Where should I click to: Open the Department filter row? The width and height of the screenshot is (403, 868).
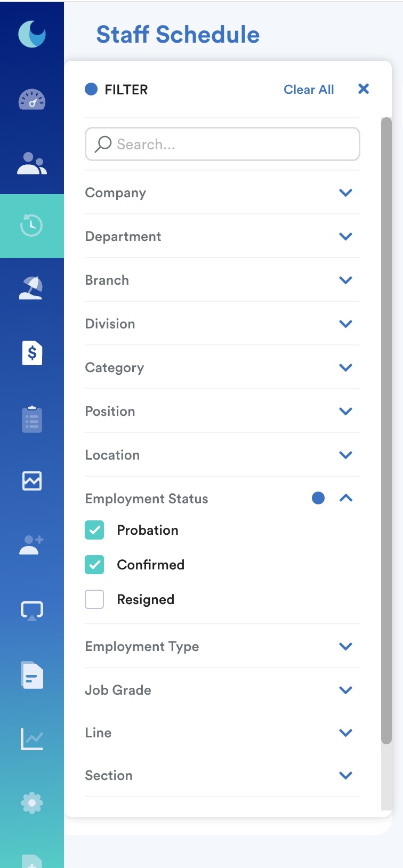tap(222, 236)
